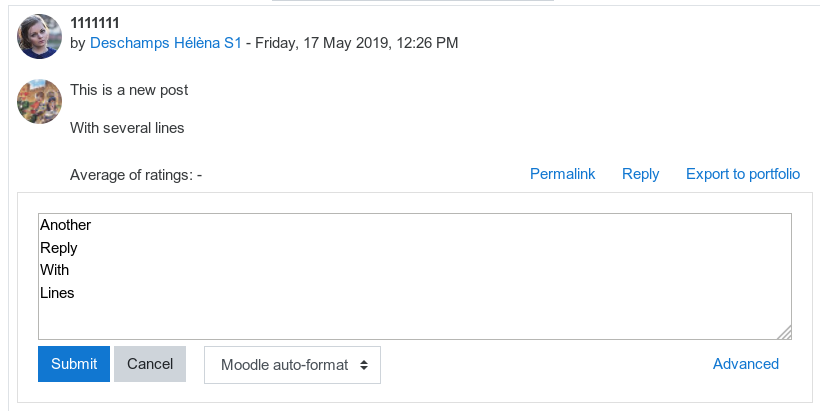
Task: Click the resize handle of the reply textarea
Action: [785, 333]
